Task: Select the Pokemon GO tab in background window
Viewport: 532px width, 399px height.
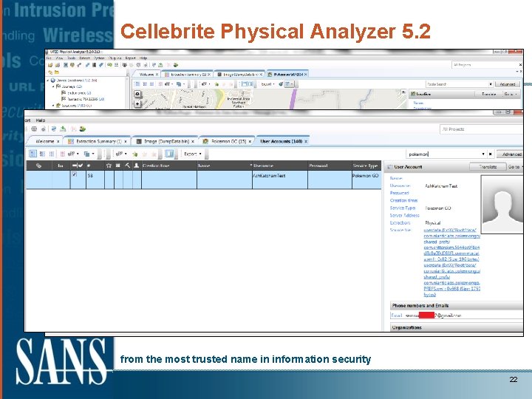Action: coord(287,75)
